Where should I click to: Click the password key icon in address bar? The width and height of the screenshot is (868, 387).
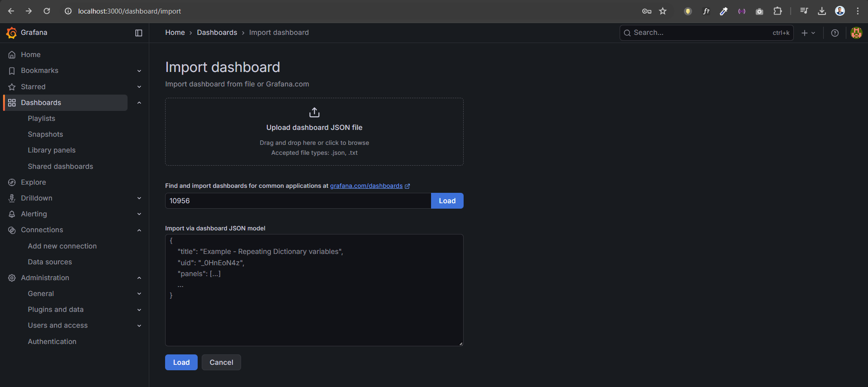647,11
